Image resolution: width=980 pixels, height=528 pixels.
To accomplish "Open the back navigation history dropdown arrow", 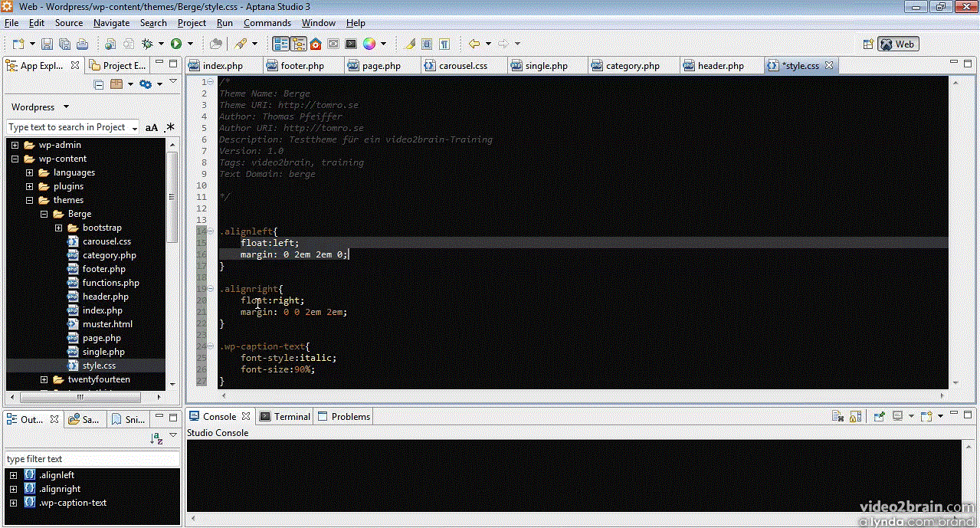I will [487, 44].
